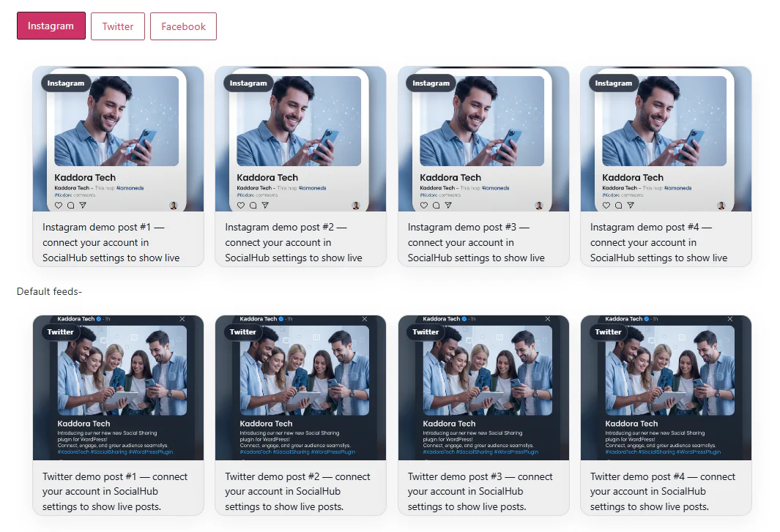The image size is (780, 532).
Task: Click the 'Default feeds-' label
Action: tap(49, 291)
